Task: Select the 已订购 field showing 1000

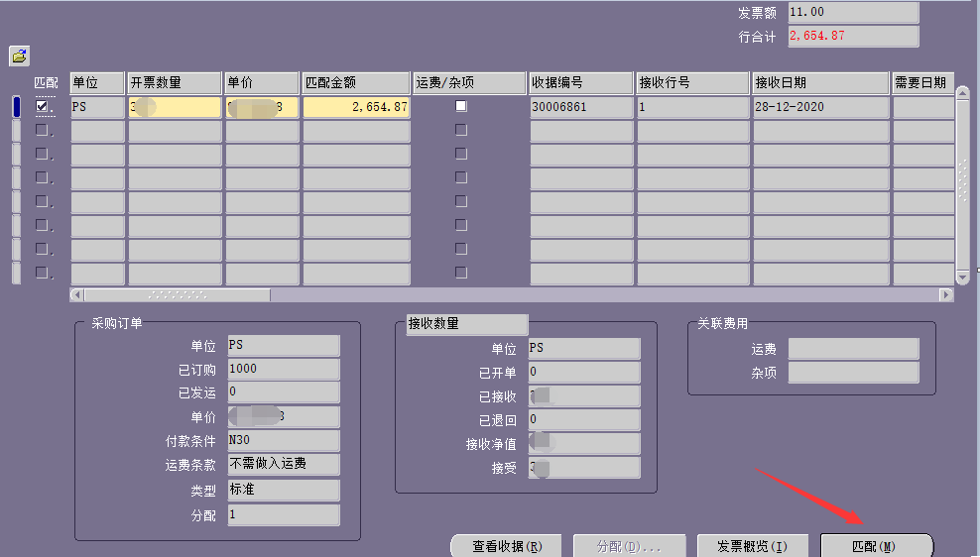Action: 283,369
